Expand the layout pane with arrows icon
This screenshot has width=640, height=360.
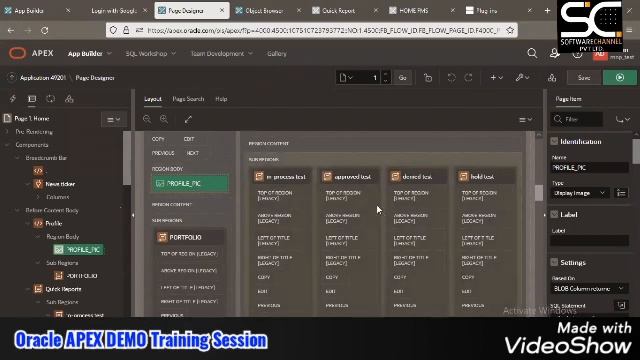(x=188, y=119)
